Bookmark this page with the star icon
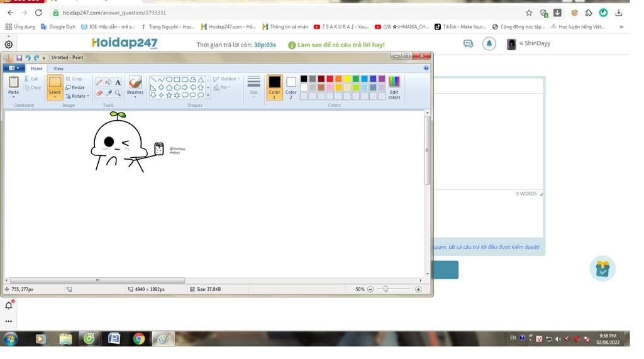This screenshot has height=359, width=644. pos(529,13)
